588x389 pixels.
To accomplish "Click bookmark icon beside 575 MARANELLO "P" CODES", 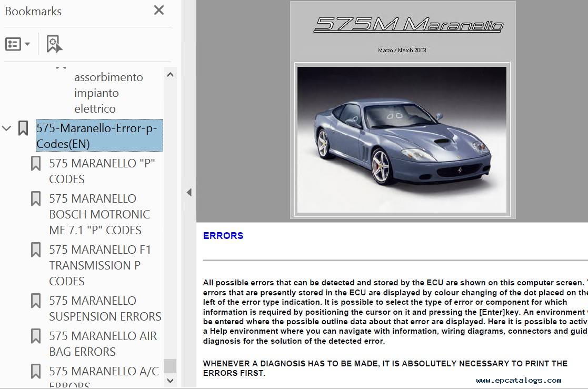I will click(x=36, y=164).
